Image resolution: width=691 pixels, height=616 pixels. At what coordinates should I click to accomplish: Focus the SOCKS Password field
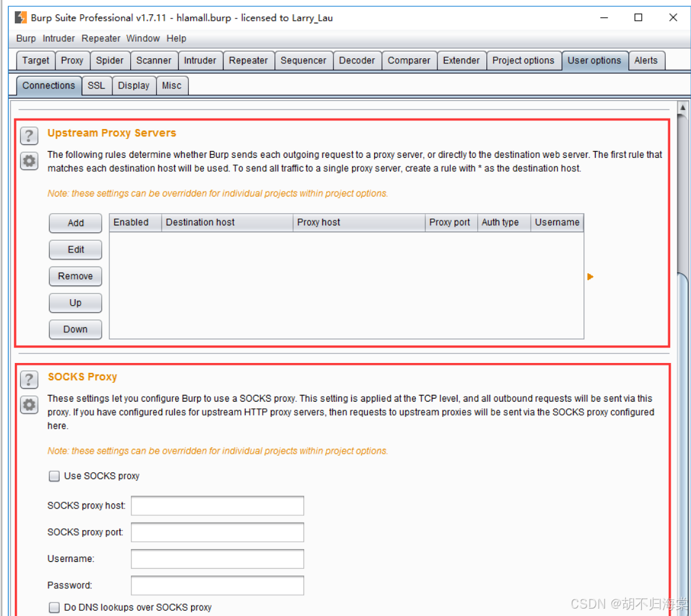click(x=217, y=585)
